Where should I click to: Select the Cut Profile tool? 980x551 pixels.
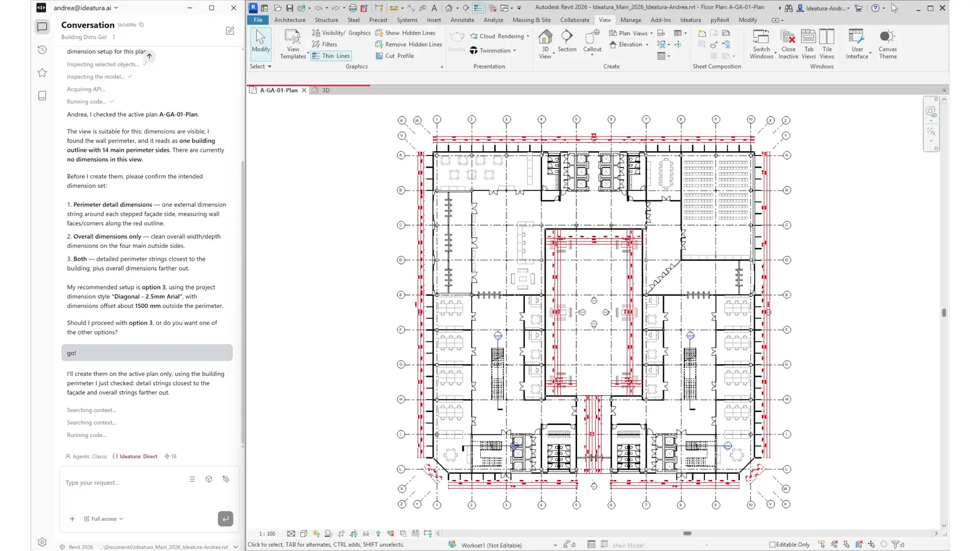pyautogui.click(x=394, y=56)
